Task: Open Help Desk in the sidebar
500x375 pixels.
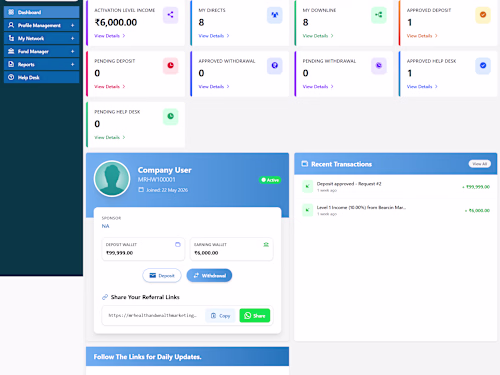Action: click(x=42, y=77)
